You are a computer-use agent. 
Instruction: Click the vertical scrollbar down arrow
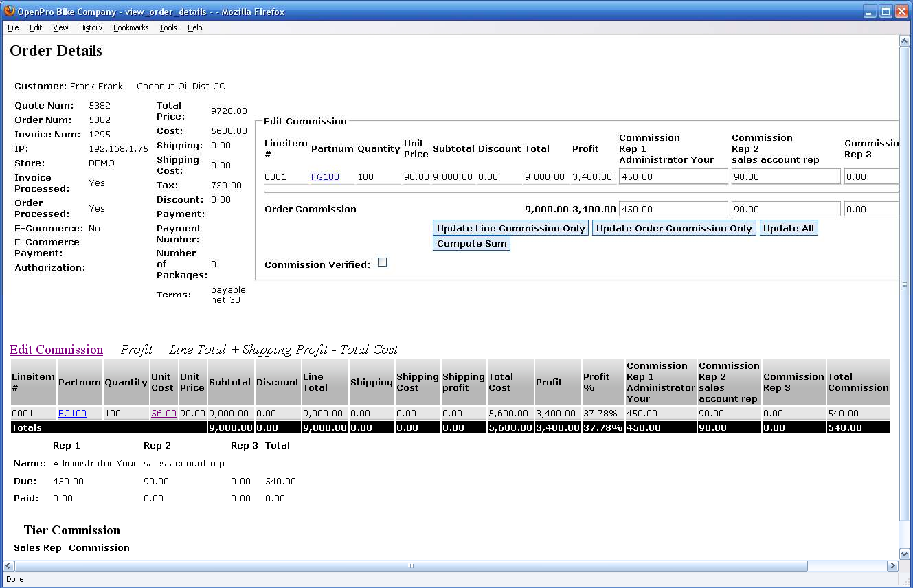tap(904, 554)
